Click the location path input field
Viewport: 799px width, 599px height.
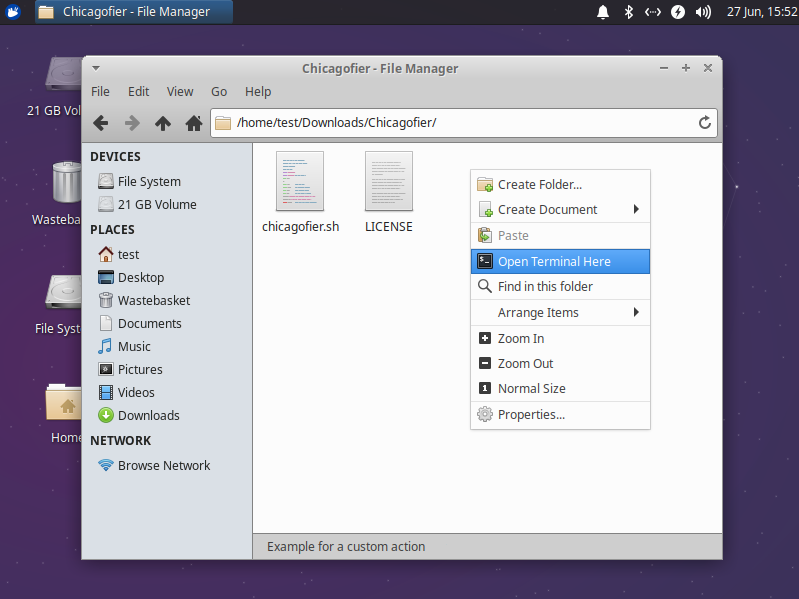(x=464, y=123)
